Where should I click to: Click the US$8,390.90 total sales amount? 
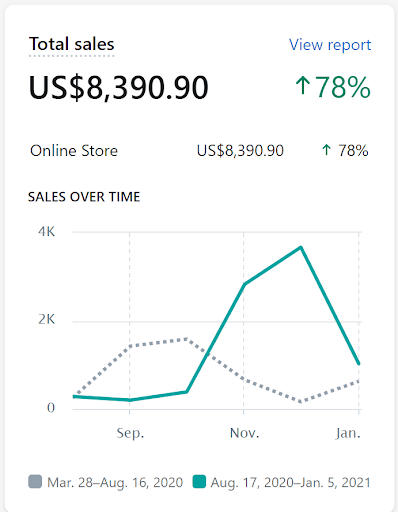click(x=119, y=87)
